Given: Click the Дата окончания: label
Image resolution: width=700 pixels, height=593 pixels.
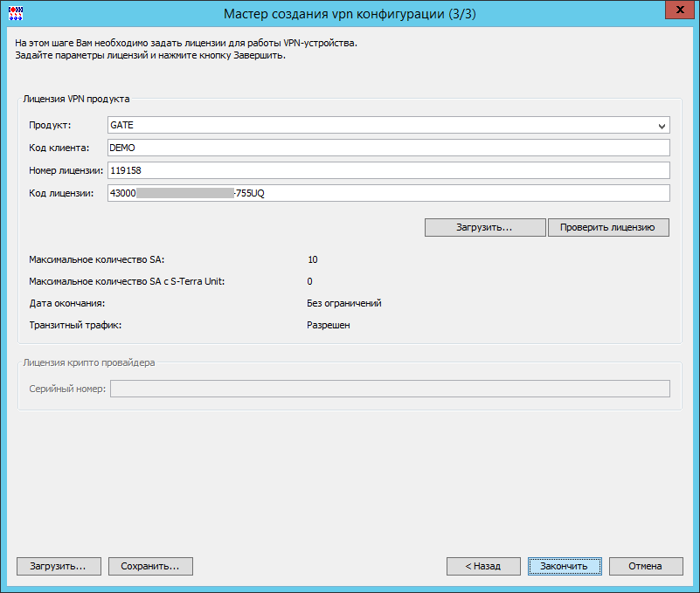Looking at the screenshot, I should 67,303.
